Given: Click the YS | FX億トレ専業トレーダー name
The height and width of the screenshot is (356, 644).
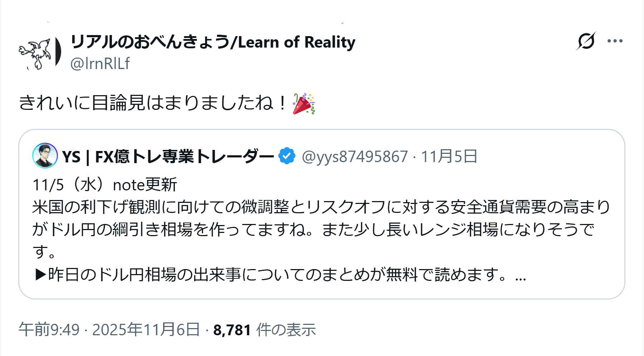Looking at the screenshot, I should 168,157.
